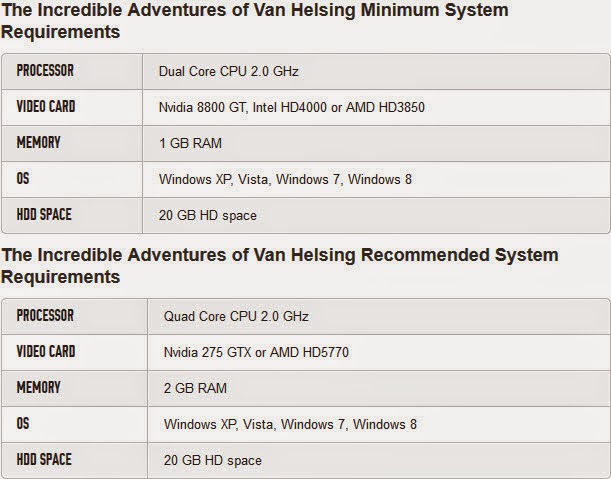Image resolution: width=611 pixels, height=479 pixels.
Task: Click the Recommended System Requirements heading
Action: 280,265
